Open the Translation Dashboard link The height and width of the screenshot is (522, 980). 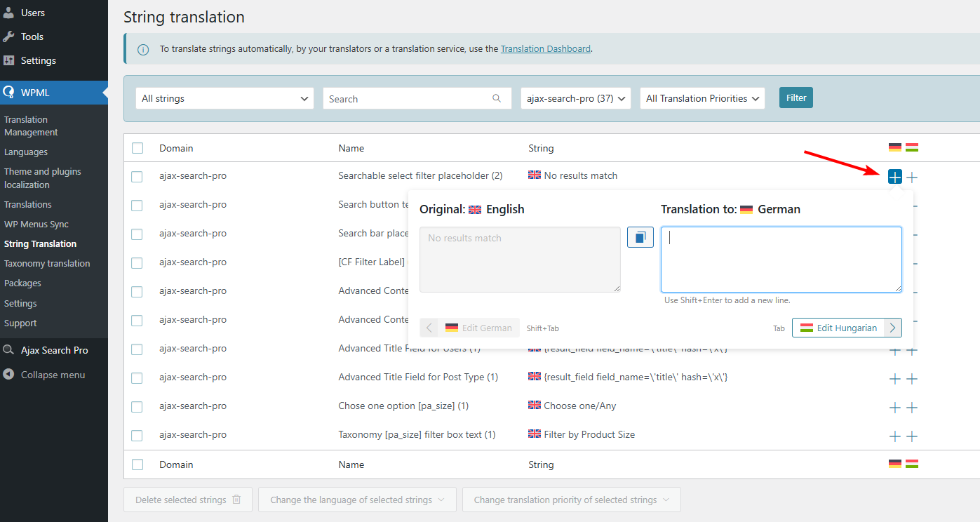pos(545,49)
